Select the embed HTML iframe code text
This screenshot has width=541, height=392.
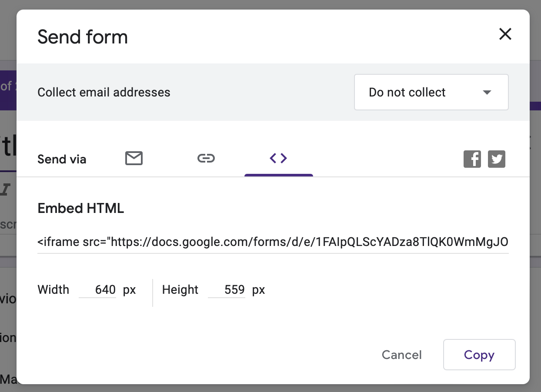click(x=273, y=242)
